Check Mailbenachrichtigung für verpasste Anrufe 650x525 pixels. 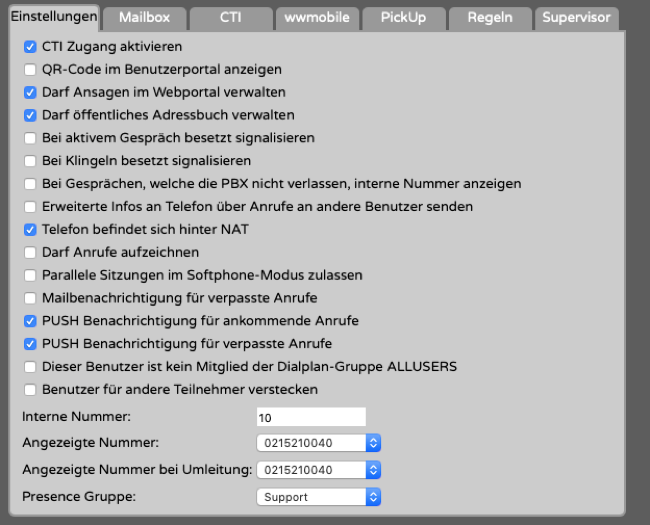pyautogui.click(x=30, y=298)
